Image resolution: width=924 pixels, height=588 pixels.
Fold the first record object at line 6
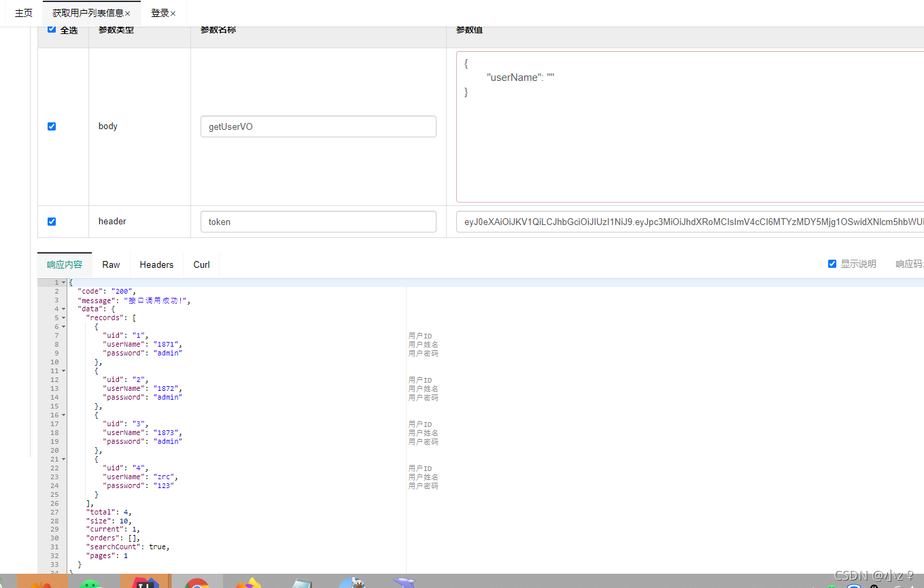[x=64, y=326]
